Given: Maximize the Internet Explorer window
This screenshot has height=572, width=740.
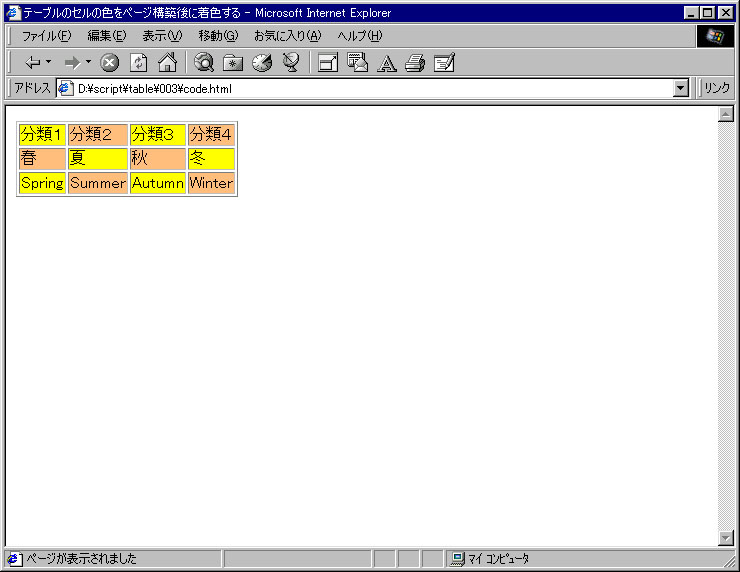Looking at the screenshot, I should tap(707, 13).
